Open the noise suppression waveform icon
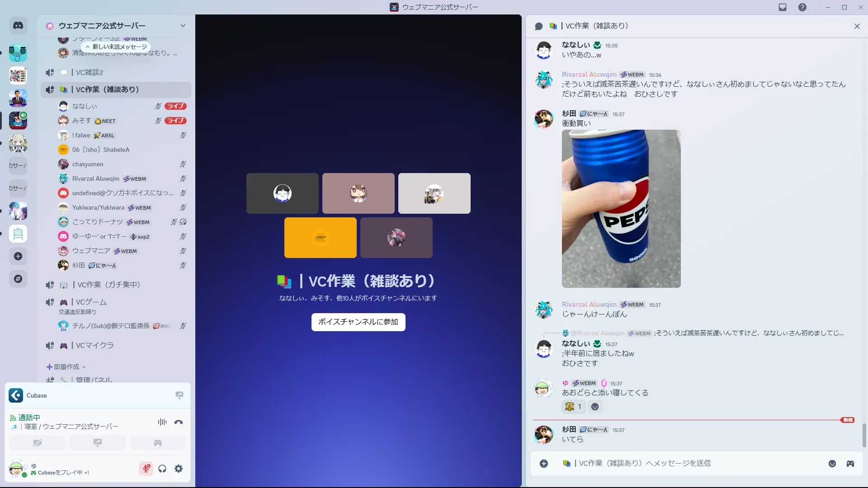Viewport: 868px width, 488px height. coord(162,422)
